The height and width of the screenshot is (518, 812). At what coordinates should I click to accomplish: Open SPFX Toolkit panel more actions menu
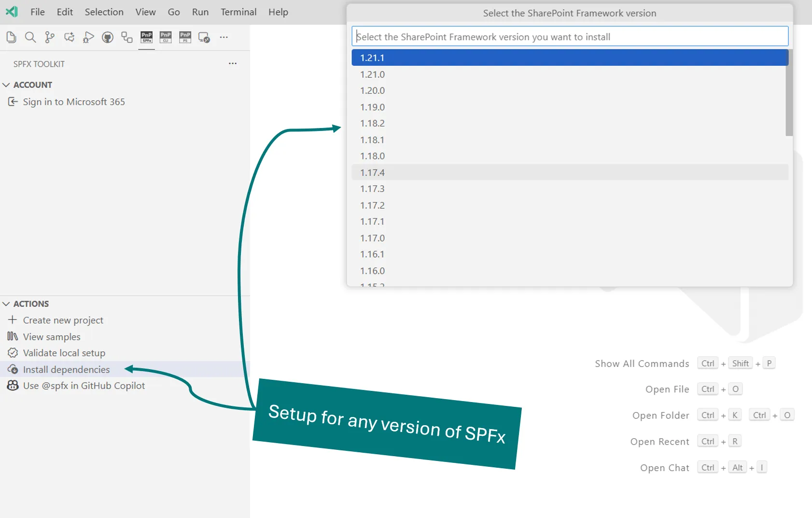(233, 64)
